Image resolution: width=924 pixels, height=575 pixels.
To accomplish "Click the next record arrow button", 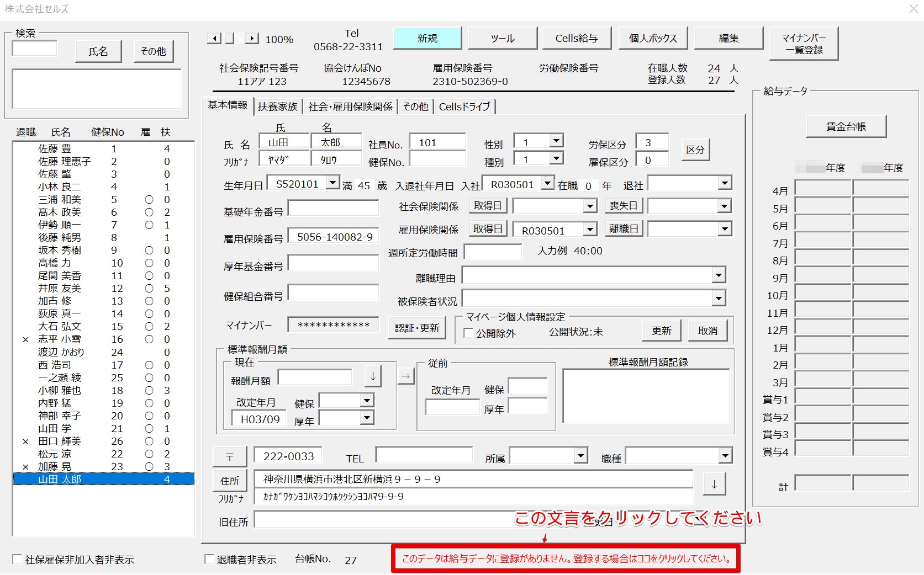I will click(x=251, y=39).
